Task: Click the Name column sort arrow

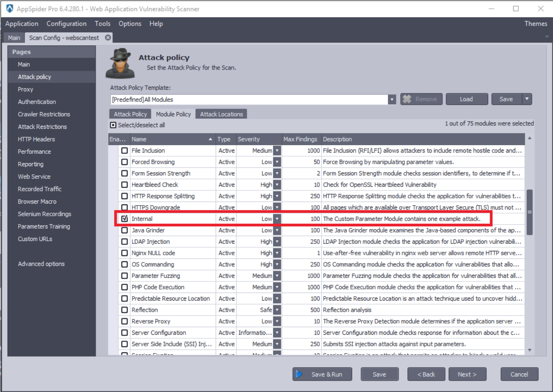Action: point(210,139)
